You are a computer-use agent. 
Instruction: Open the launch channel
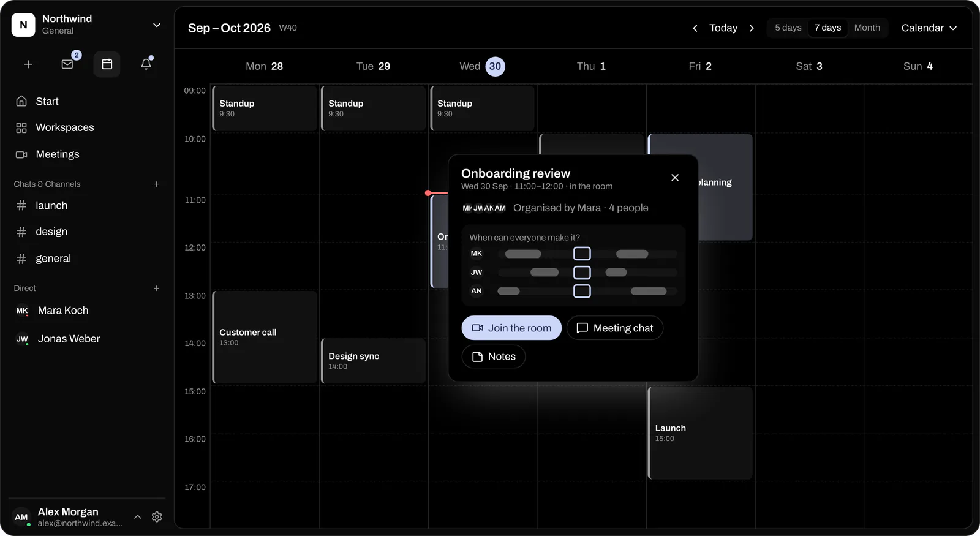click(x=87, y=206)
